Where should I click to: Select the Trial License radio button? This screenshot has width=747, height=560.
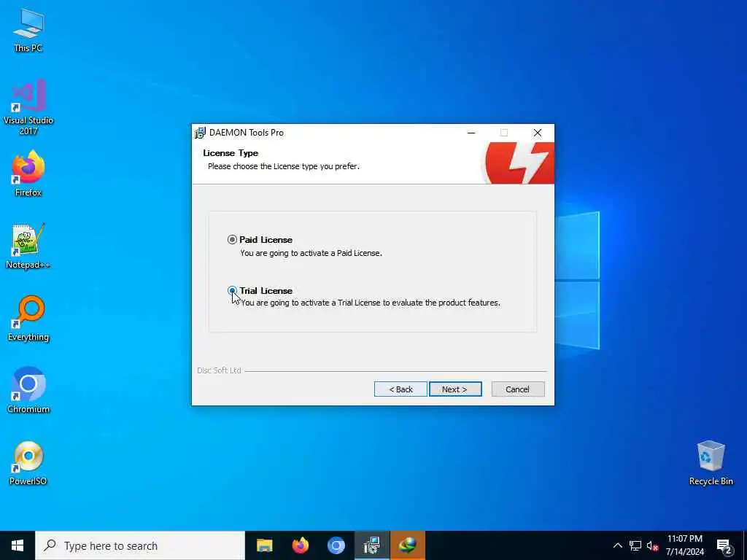tap(232, 290)
